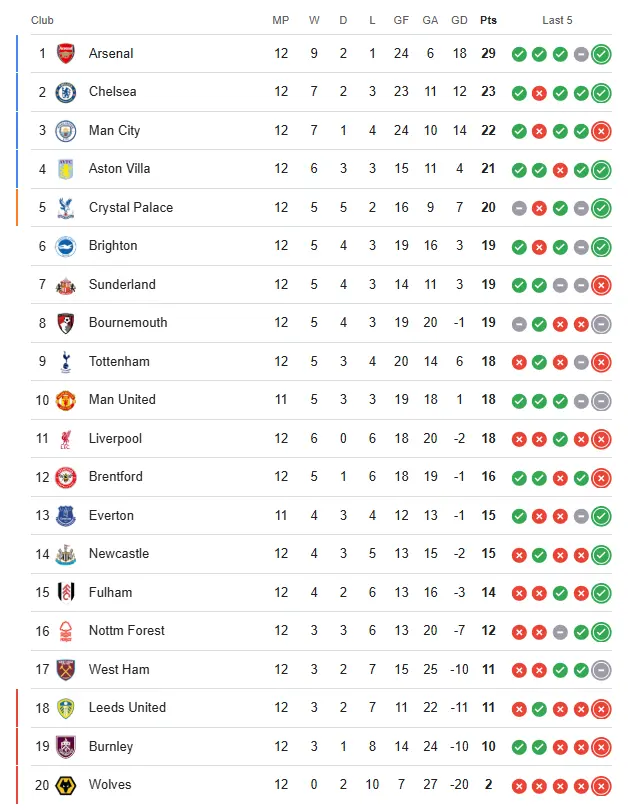Click the Arsenal club crest
Screen dimensions: 632x812
pos(66,54)
